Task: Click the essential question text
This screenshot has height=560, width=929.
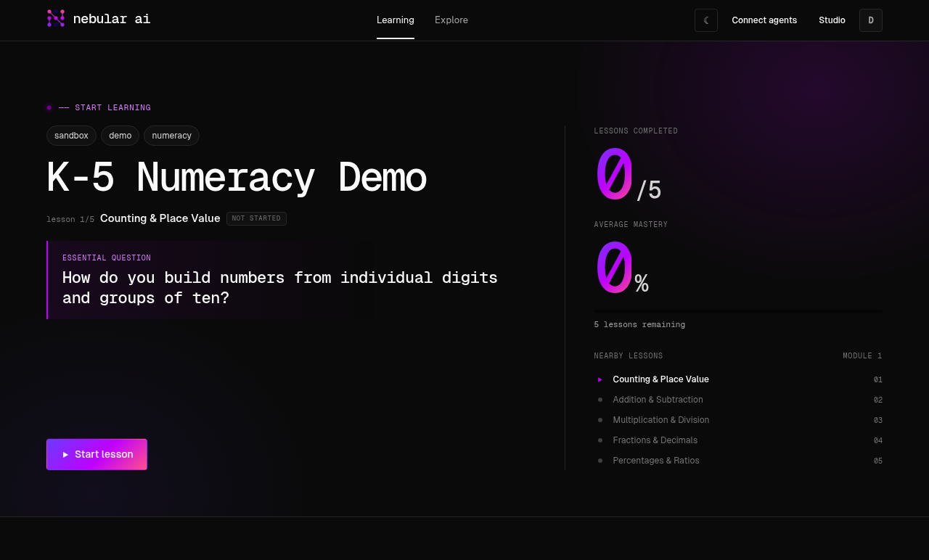Action: click(280, 287)
